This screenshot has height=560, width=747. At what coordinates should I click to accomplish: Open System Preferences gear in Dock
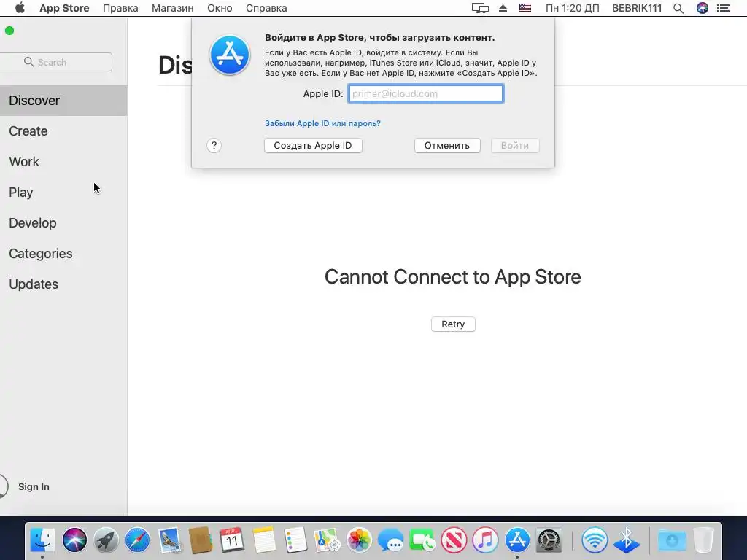[549, 540]
